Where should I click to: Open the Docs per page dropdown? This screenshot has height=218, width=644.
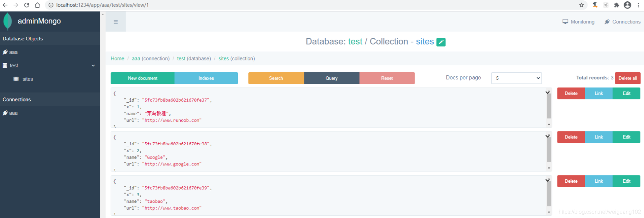[x=516, y=78]
